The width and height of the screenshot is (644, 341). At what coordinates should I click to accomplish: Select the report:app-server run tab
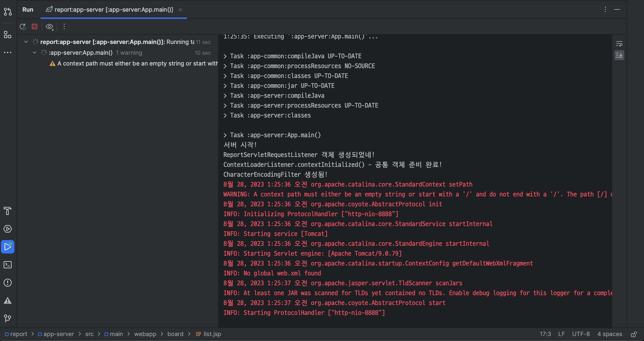(x=114, y=10)
